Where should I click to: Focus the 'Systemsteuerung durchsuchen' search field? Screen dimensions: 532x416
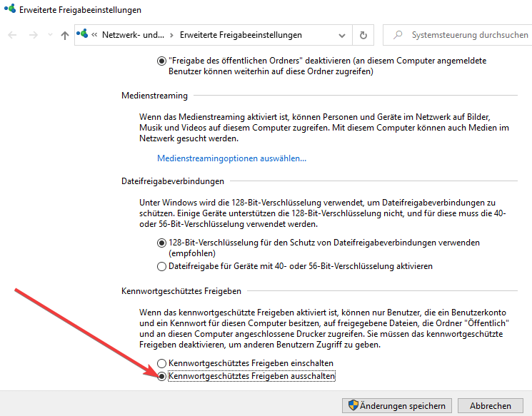tap(457, 35)
